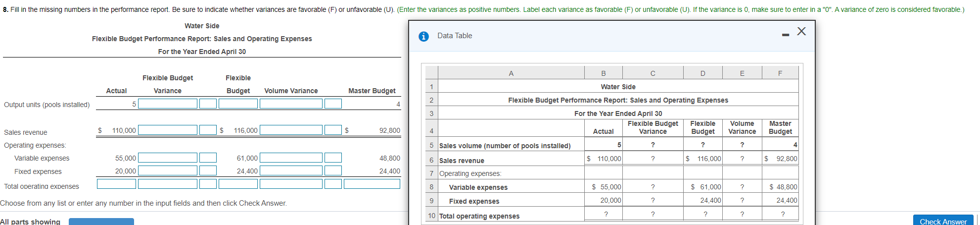Click the 20,000 cell in Data Table
The image size is (980, 225).
pos(604,200)
